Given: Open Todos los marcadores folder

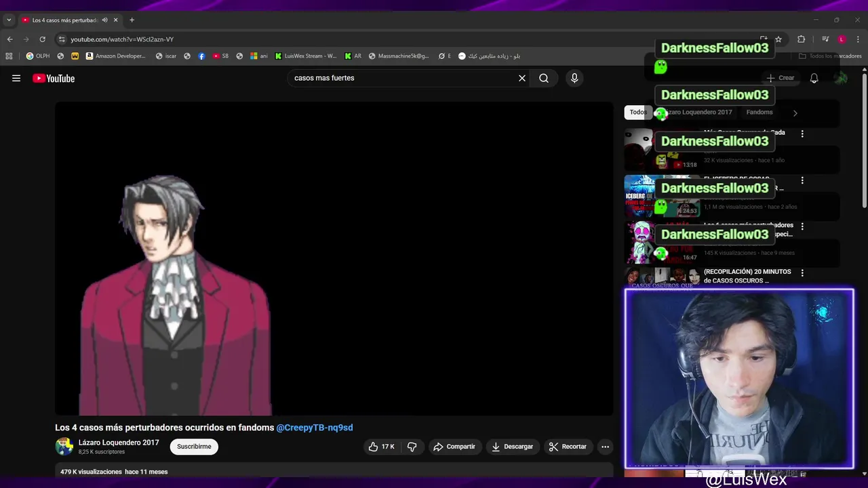Looking at the screenshot, I should click(x=830, y=56).
